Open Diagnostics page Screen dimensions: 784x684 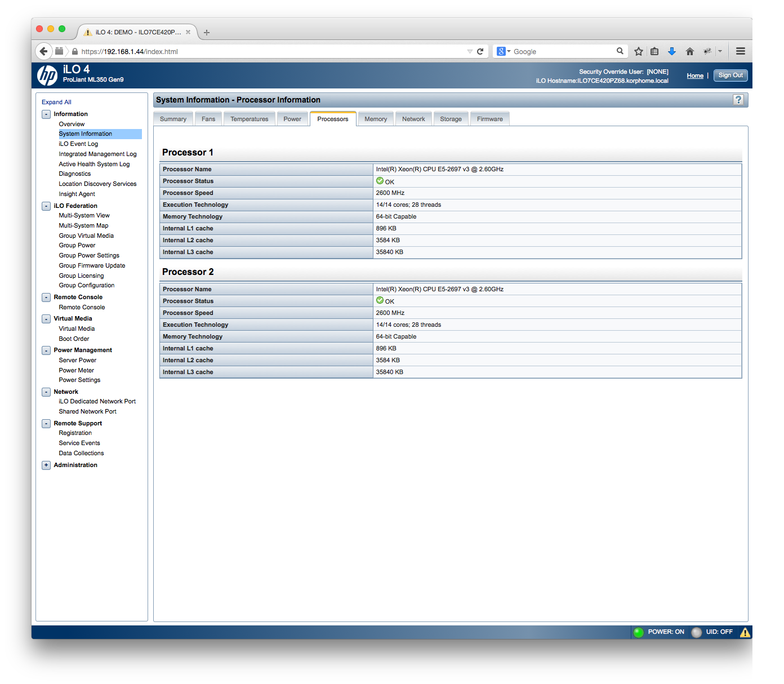[74, 174]
